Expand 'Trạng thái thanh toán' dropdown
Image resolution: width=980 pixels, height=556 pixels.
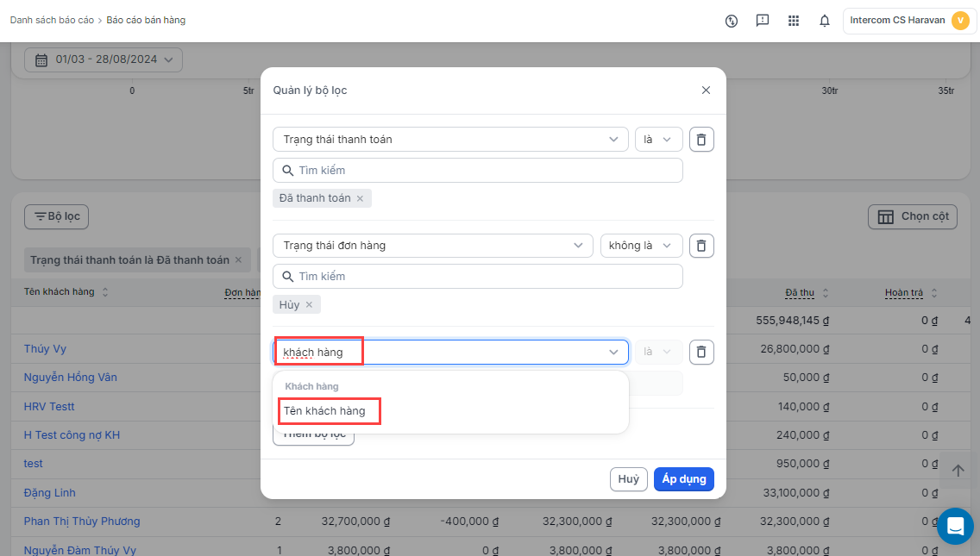pyautogui.click(x=449, y=140)
